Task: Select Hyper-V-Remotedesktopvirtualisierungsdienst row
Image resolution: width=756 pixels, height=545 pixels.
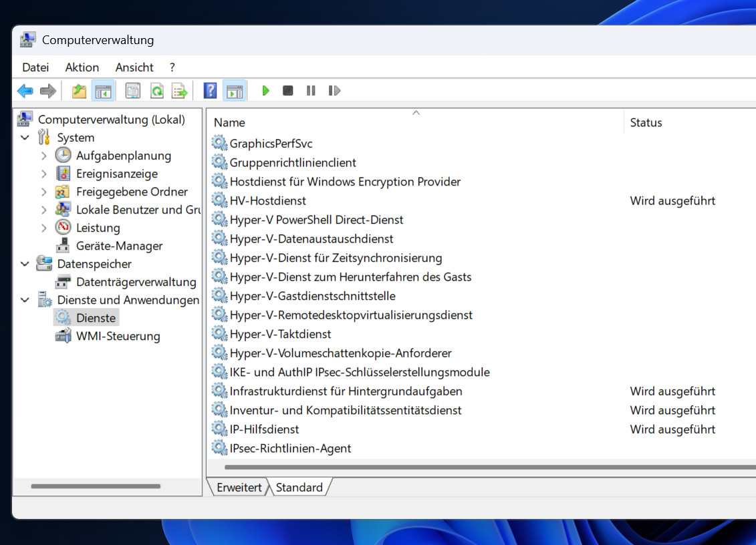Action: tap(351, 315)
